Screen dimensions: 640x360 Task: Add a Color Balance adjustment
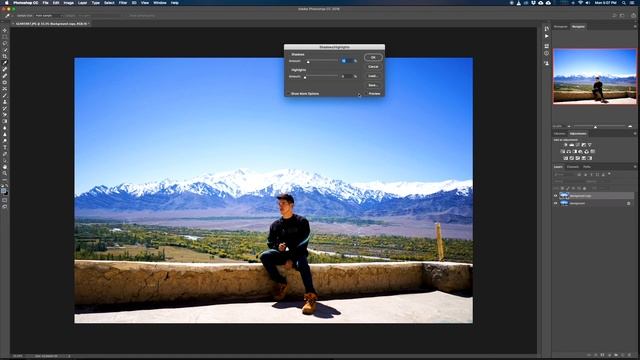click(569, 151)
